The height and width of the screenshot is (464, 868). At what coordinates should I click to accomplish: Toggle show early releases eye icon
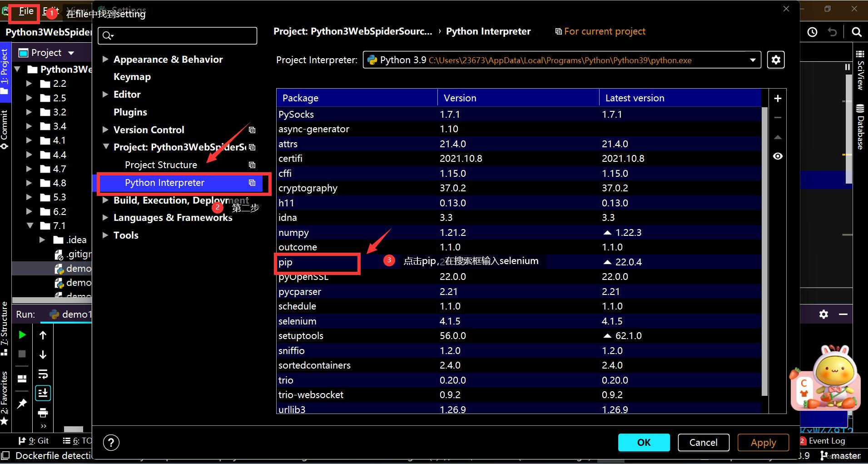pyautogui.click(x=778, y=156)
